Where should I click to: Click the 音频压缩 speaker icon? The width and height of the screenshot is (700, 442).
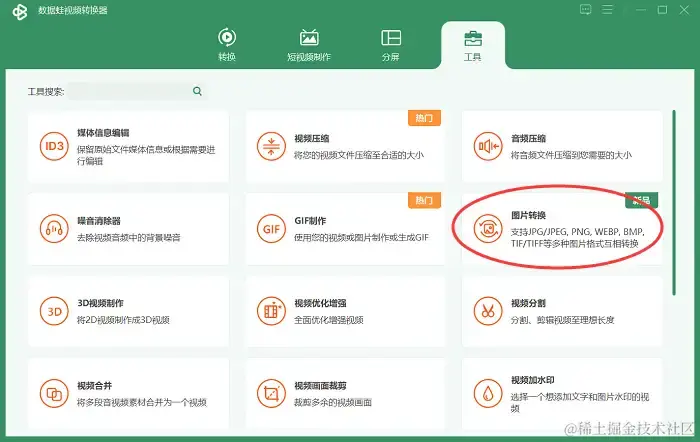point(488,146)
